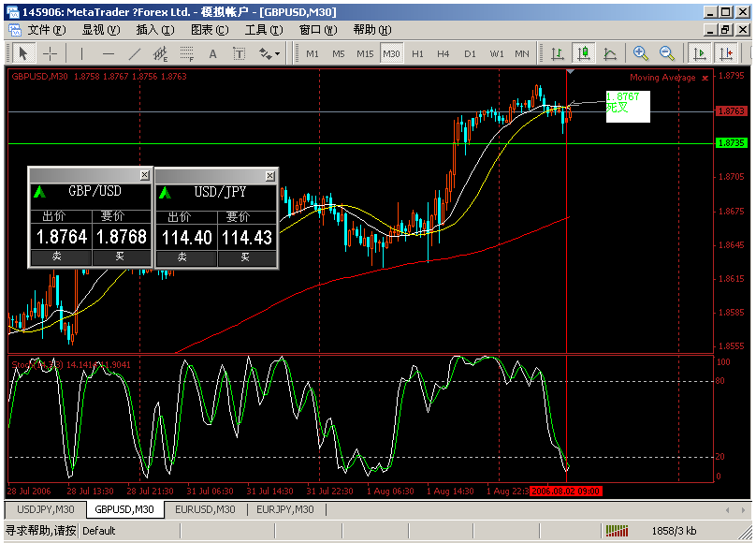Toggle chart auto scroll

(x=699, y=53)
